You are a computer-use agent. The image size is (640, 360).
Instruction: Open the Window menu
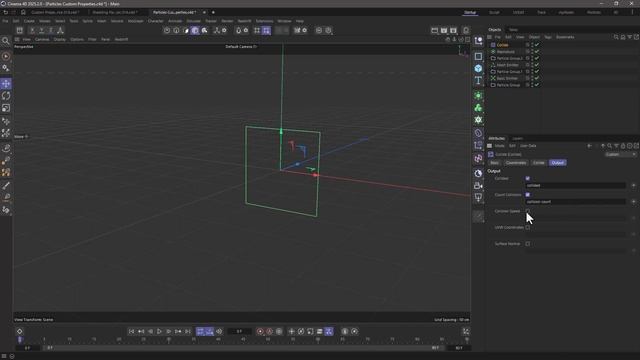pyautogui.click(x=284, y=21)
